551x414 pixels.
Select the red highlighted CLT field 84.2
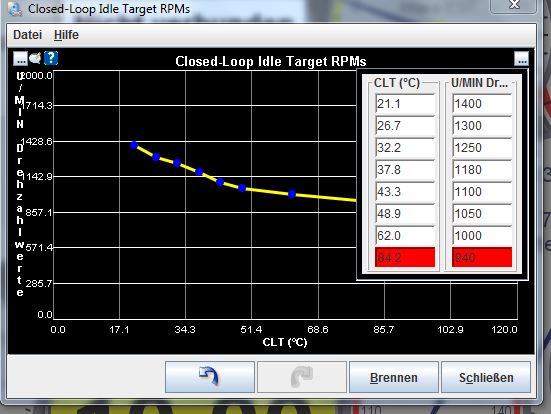pyautogui.click(x=405, y=257)
